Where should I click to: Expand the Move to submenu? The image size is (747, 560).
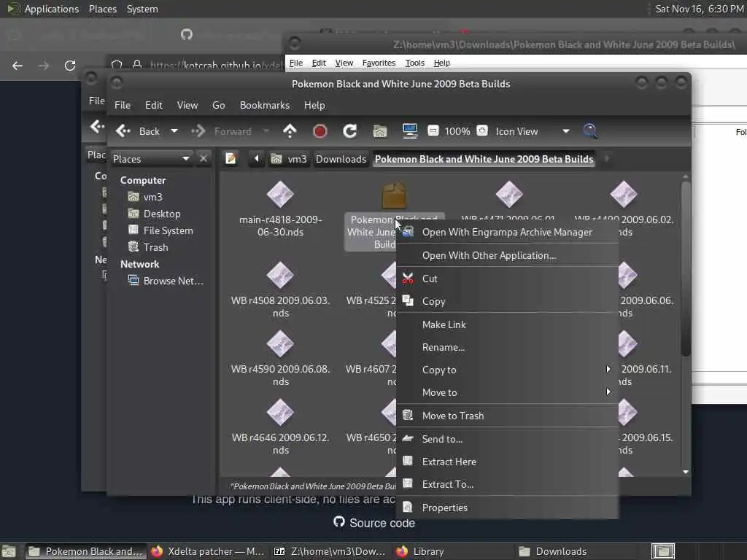pyautogui.click(x=508, y=392)
